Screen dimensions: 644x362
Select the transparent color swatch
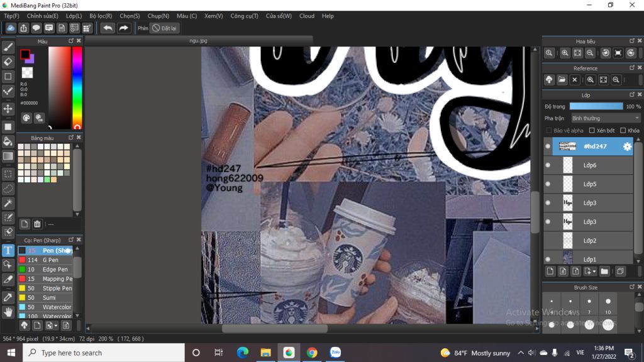point(27,73)
